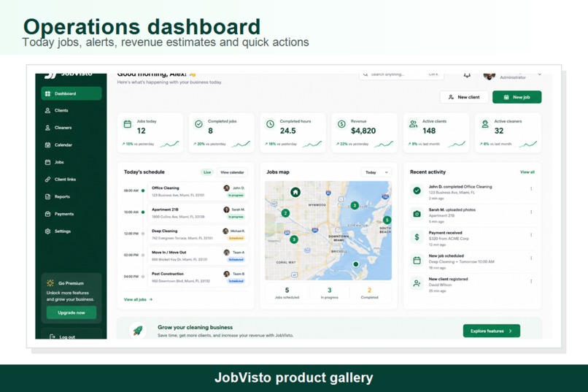The width and height of the screenshot is (588, 392).
Task: Click the Payments wallet icon
Action: pyautogui.click(x=47, y=214)
